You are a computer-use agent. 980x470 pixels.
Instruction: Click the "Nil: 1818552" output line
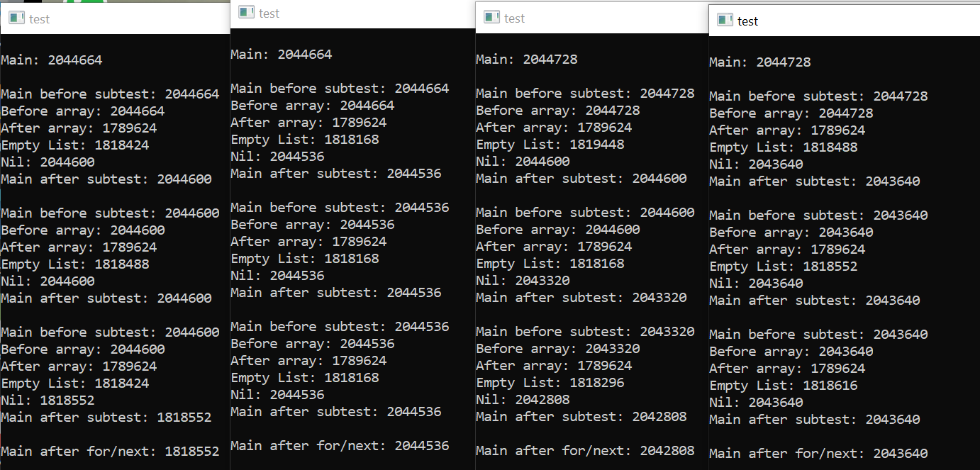(x=48, y=401)
